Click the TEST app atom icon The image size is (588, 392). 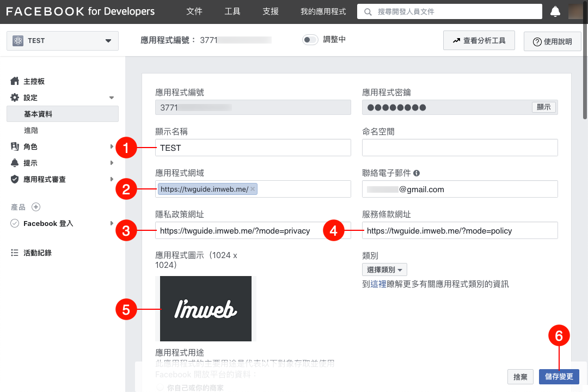coord(17,40)
